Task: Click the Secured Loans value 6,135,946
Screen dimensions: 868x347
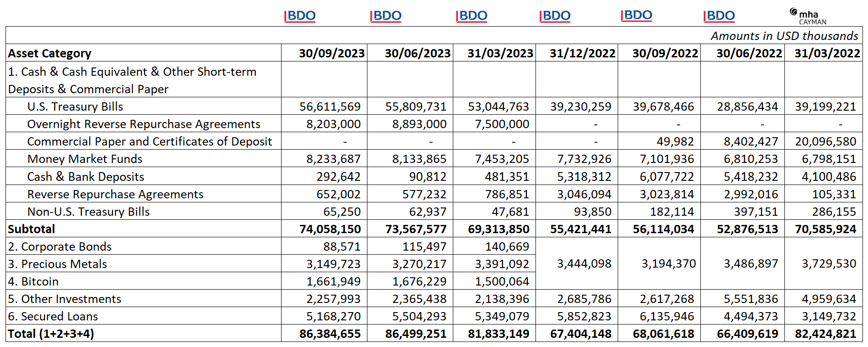Action: click(x=667, y=316)
